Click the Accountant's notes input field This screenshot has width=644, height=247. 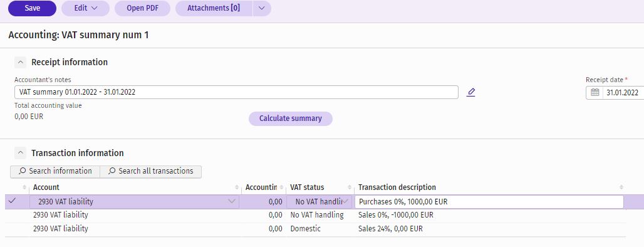(x=236, y=92)
